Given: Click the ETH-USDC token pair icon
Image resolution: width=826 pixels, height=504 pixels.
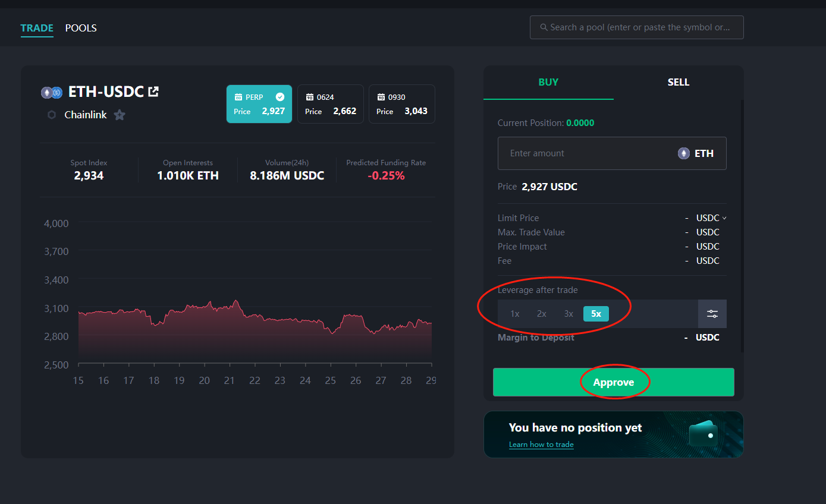Looking at the screenshot, I should pyautogui.click(x=52, y=92).
